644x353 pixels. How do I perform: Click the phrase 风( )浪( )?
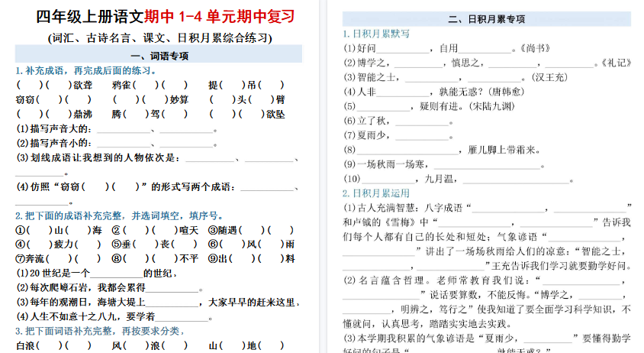coord(150,346)
